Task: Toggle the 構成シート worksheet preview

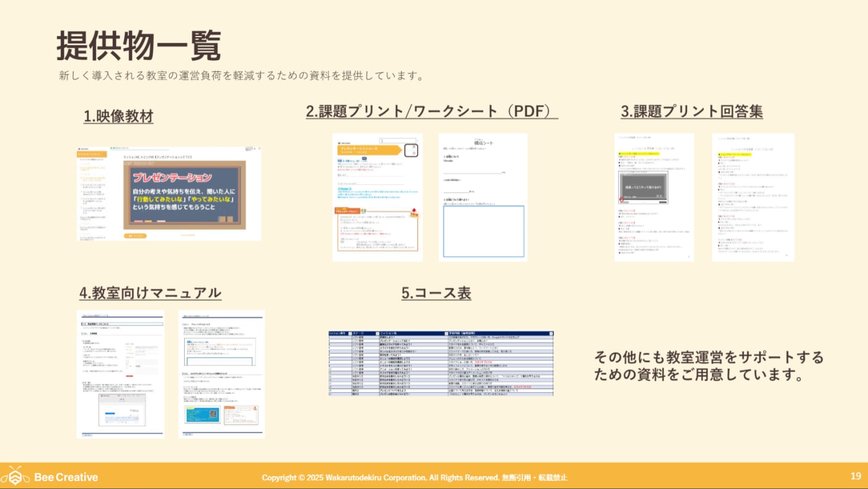Action: 482,197
